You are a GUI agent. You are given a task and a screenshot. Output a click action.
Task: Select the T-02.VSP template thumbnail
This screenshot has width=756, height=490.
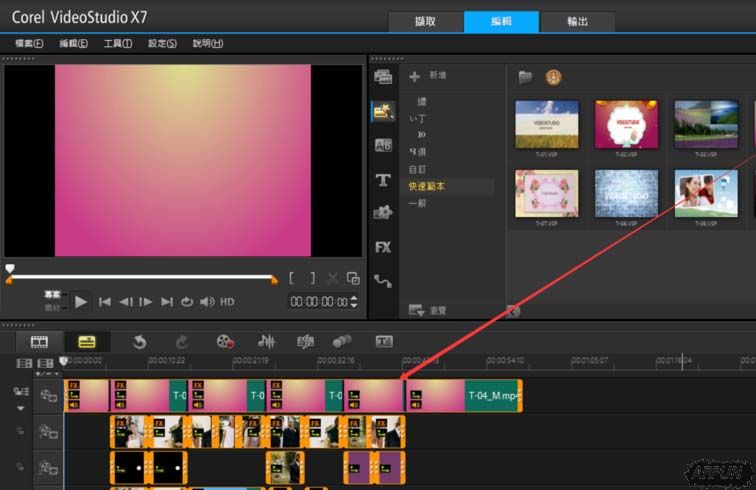click(x=626, y=125)
